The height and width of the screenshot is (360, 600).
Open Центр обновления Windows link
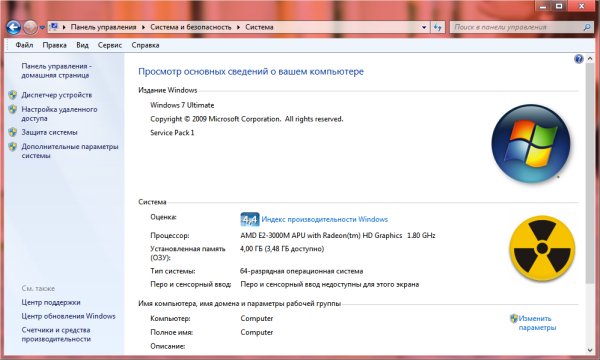coord(68,316)
